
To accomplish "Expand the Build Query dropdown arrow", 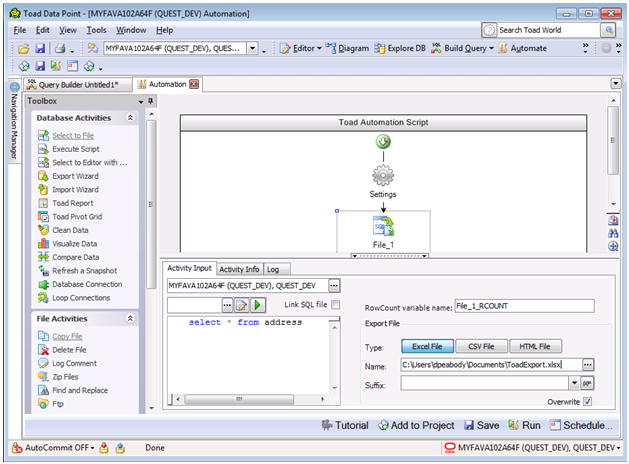I will [491, 49].
